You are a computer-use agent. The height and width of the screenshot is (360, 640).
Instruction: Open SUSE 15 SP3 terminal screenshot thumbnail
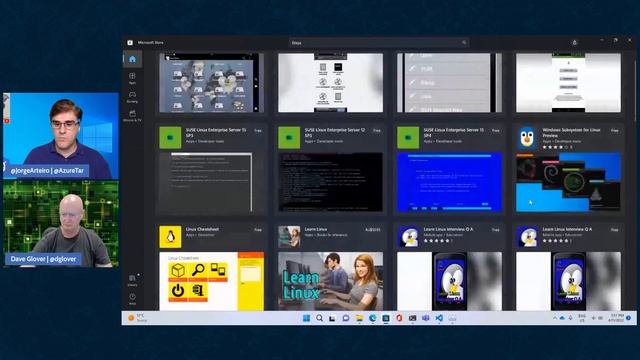[x=211, y=182]
